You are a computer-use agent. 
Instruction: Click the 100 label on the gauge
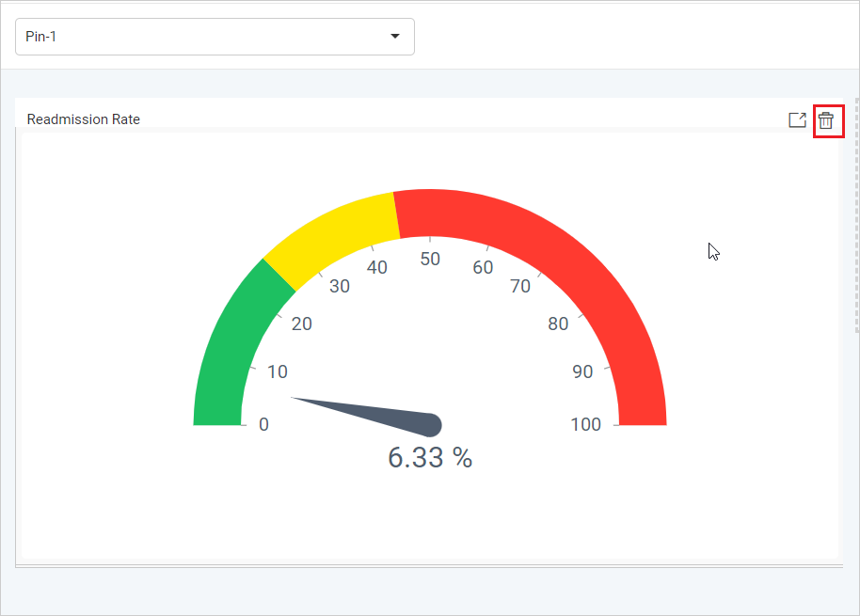585,424
